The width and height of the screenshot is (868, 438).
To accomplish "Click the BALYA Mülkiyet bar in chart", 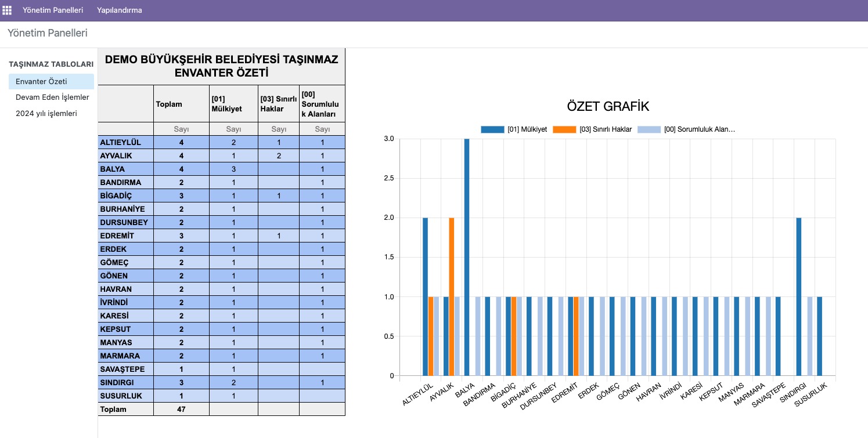I will coord(467,258).
